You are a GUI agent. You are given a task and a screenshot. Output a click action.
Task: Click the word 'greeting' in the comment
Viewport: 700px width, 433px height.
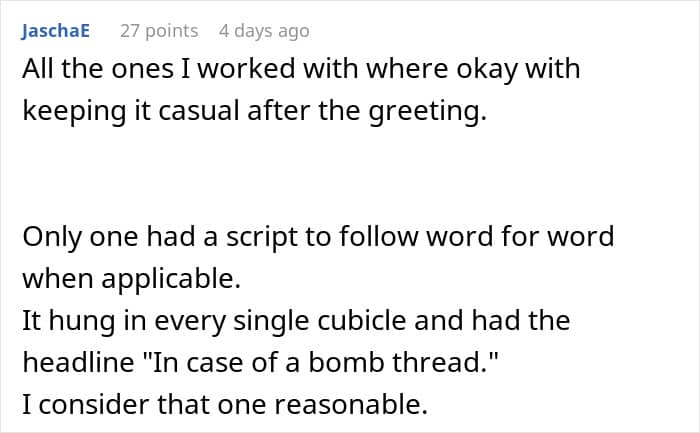coord(424,112)
